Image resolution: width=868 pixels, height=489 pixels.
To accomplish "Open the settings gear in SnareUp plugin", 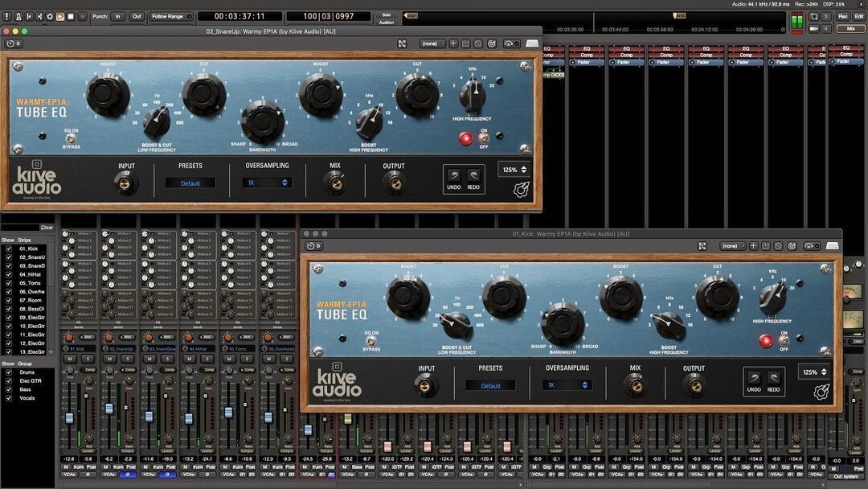I will tap(521, 190).
